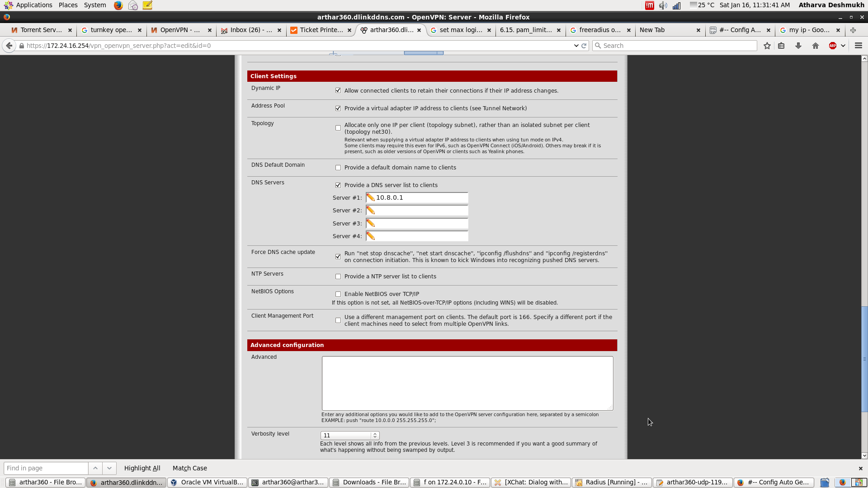This screenshot has width=868, height=488.
Task: Close the find bar
Action: point(861,469)
